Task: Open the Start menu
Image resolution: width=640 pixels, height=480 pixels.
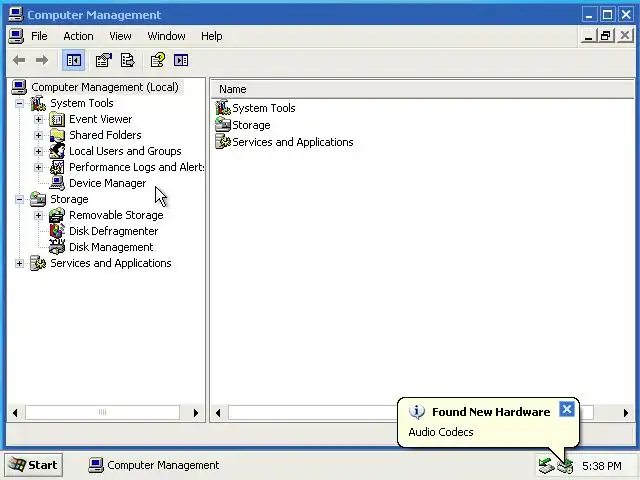Action: tap(33, 465)
